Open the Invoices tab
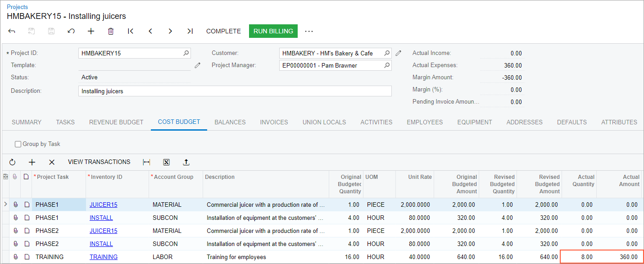 tap(274, 122)
